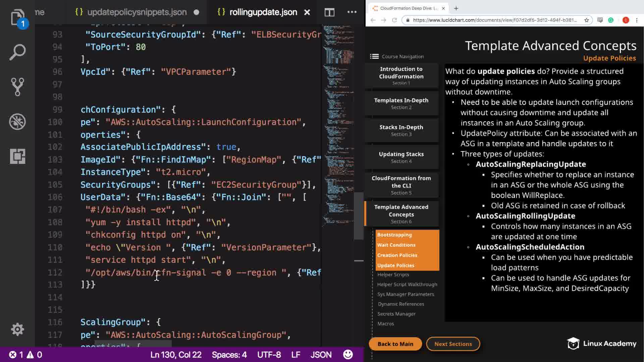Open the Extensions icon in activity bar
Viewport: 644px width, 362px height.
pos(17,156)
